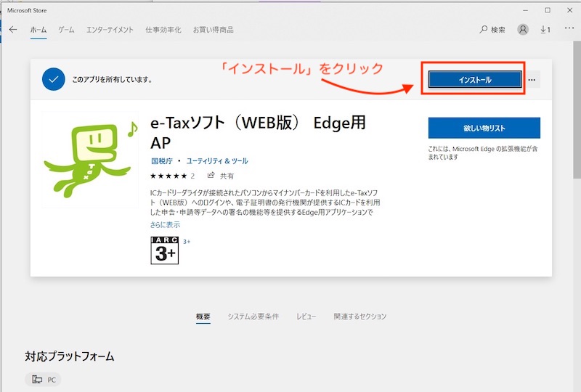Viewport: 581px width, 392px height.
Task: Open the ellipsis menu beside インストール
Action: click(532, 80)
